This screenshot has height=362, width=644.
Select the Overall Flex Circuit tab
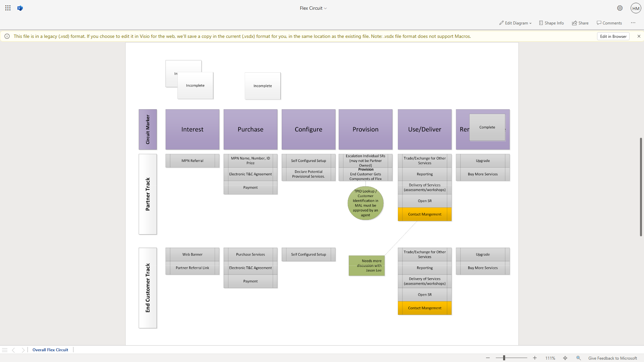coord(50,350)
